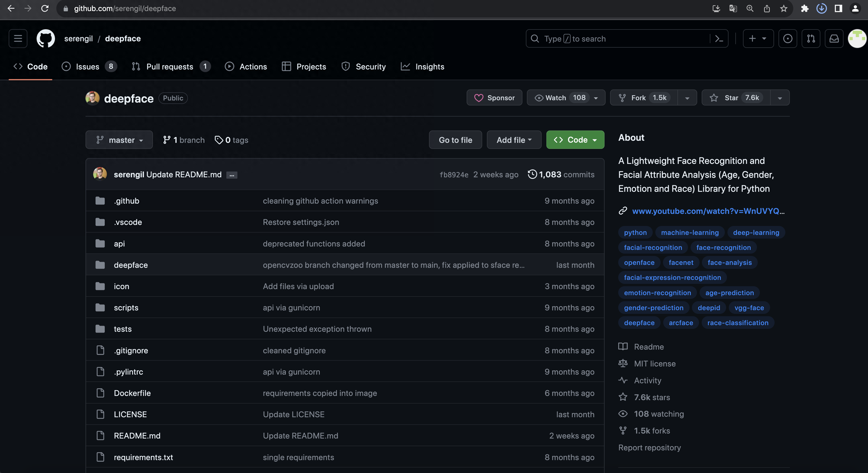Open the Dockerfile file
This screenshot has height=473, width=868.
point(132,393)
